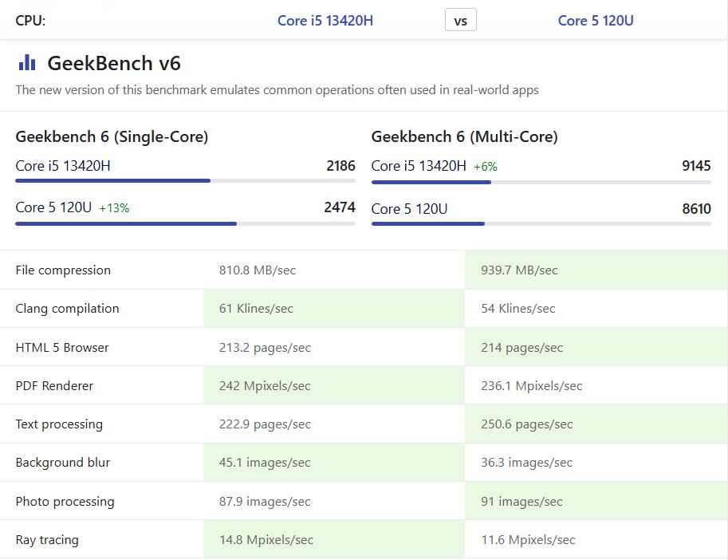This screenshot has height=560, width=728.
Task: Open the Core i5 13420H link in header
Action: [x=325, y=21]
